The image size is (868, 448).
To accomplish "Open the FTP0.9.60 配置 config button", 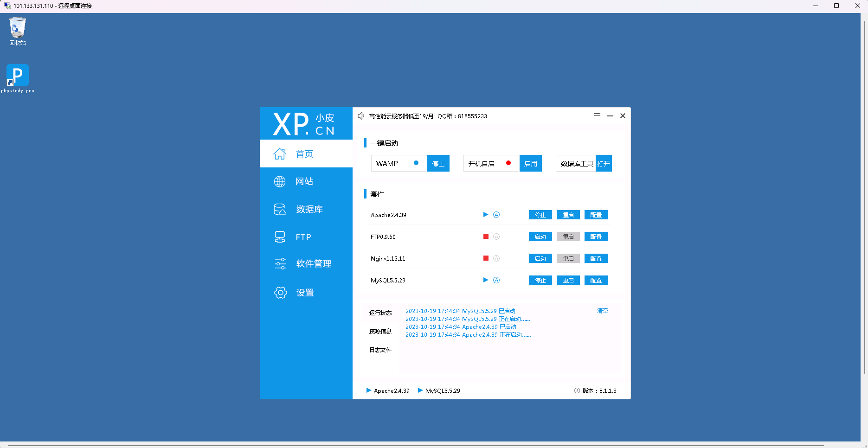I will (596, 237).
